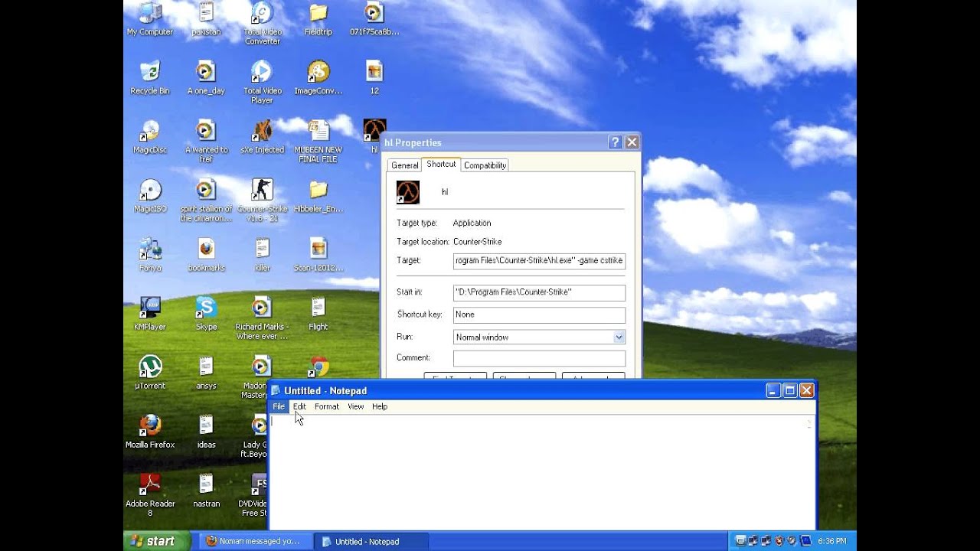The width and height of the screenshot is (980, 551).
Task: Maximize the Notepad window
Action: [x=790, y=390]
